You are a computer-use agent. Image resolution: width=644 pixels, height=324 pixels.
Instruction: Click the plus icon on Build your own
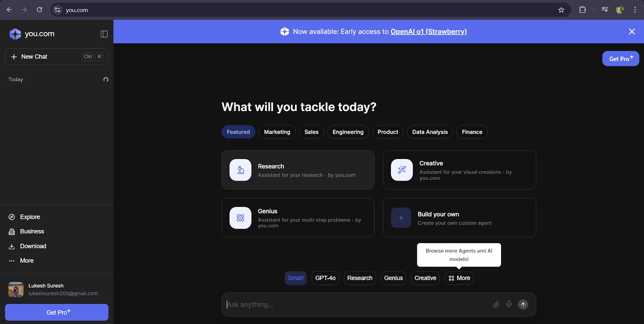(401, 218)
